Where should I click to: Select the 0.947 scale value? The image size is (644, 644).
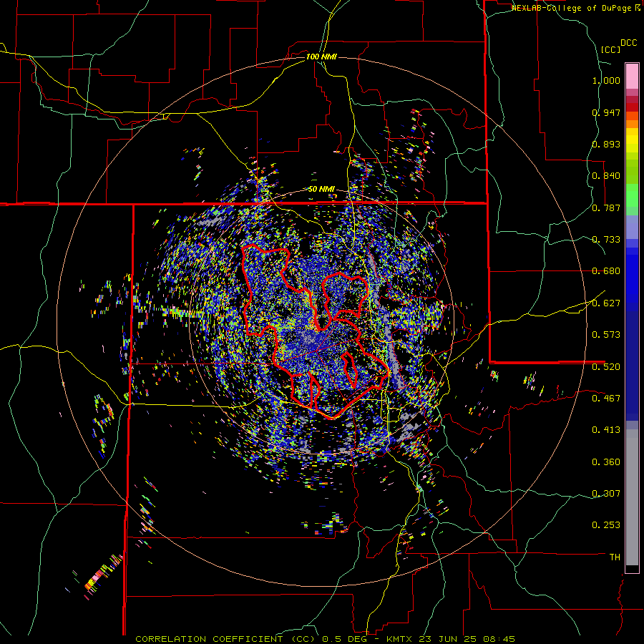click(x=606, y=112)
